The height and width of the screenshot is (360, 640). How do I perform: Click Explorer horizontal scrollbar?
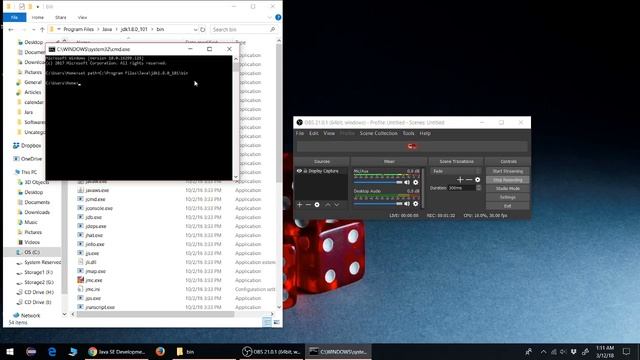tap(156, 314)
